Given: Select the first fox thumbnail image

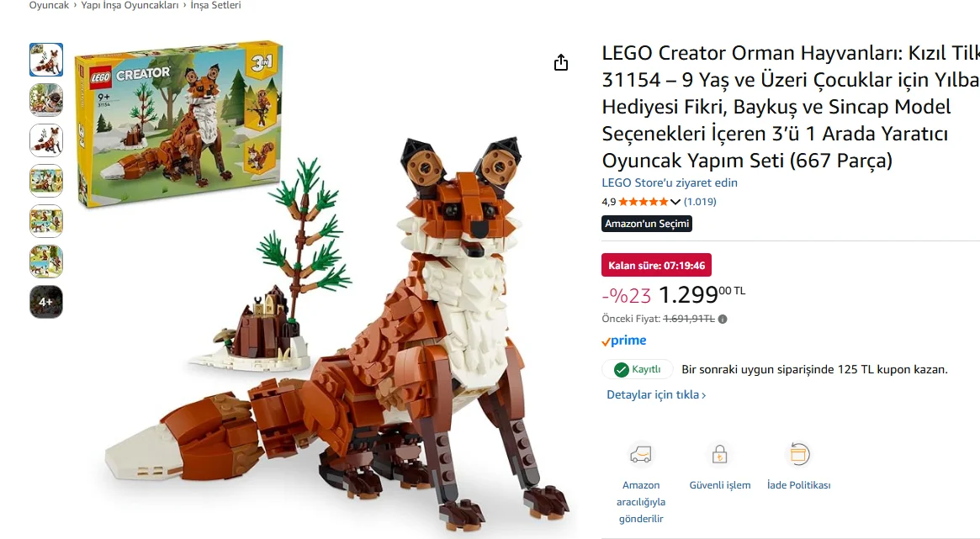Looking at the screenshot, I should click(46, 60).
